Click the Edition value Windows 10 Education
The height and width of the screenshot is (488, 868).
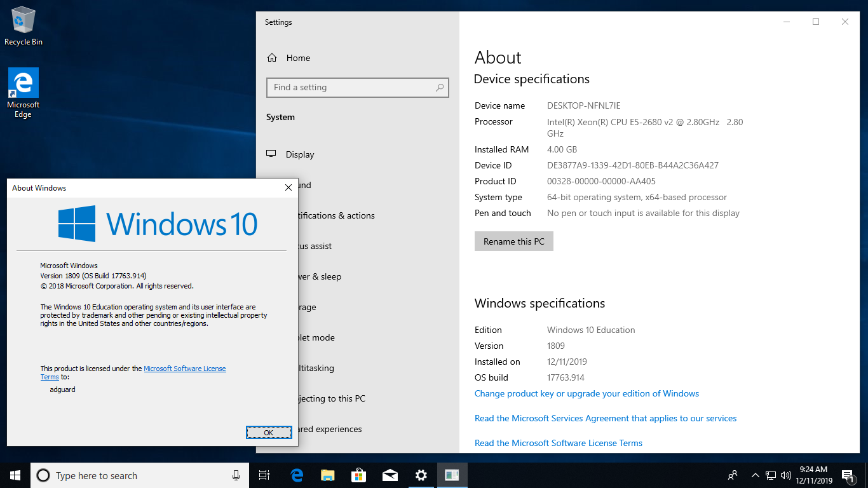[x=591, y=330]
